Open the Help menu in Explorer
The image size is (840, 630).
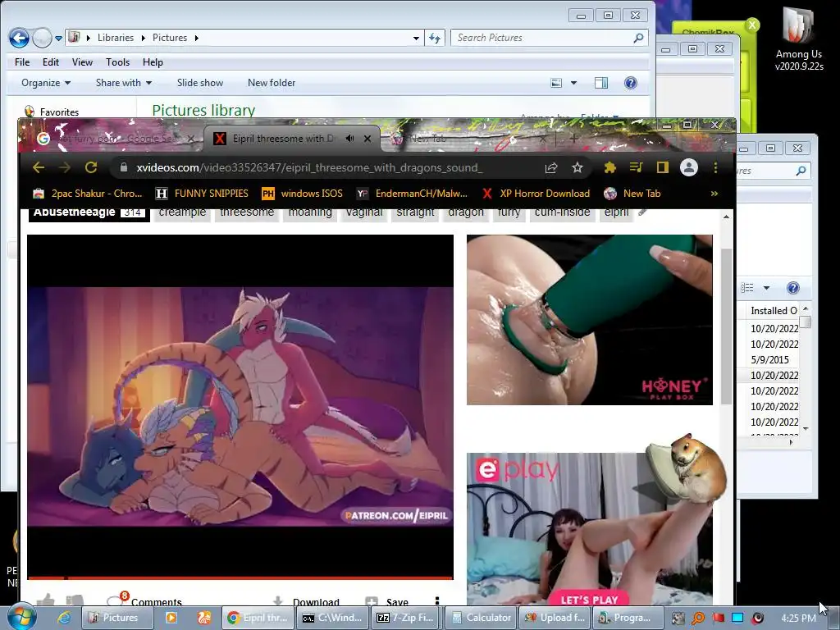[x=153, y=62]
